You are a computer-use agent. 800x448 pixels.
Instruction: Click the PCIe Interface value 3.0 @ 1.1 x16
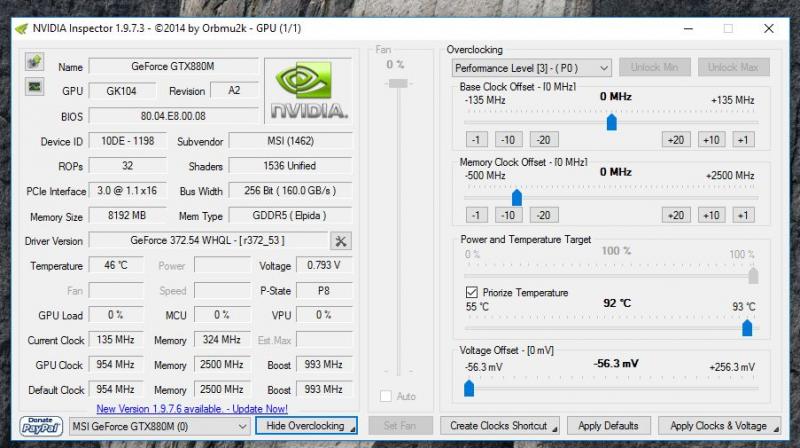128,190
